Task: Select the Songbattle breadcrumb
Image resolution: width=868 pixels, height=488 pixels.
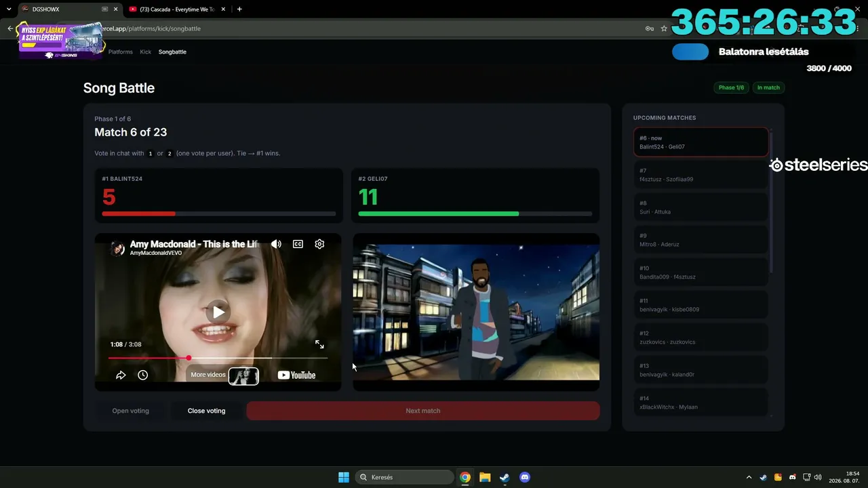Action: (x=172, y=52)
